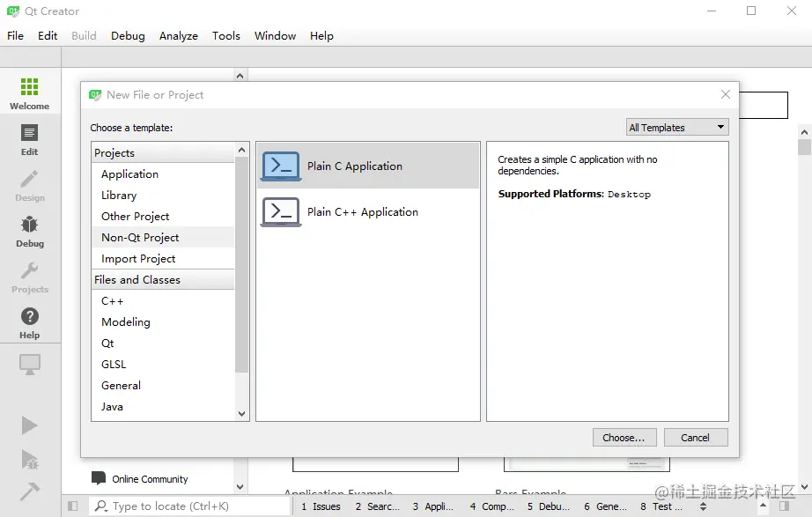Toggle left sidebar icon in status bar

tap(72, 506)
